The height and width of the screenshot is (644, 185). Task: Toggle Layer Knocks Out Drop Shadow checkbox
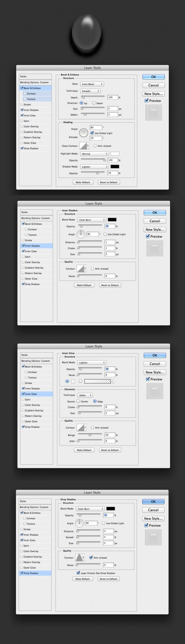78,573
